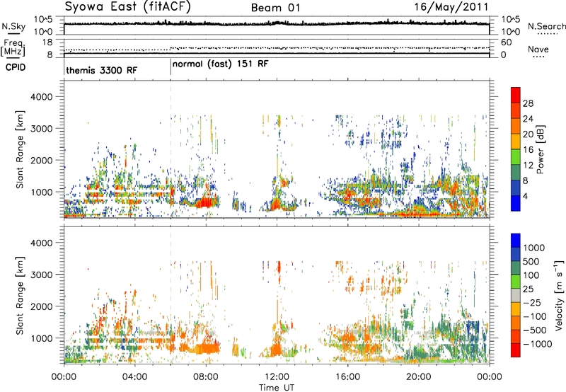Click the 'CPID' row label
Screen dimensions: 566x392
(x=16, y=67)
